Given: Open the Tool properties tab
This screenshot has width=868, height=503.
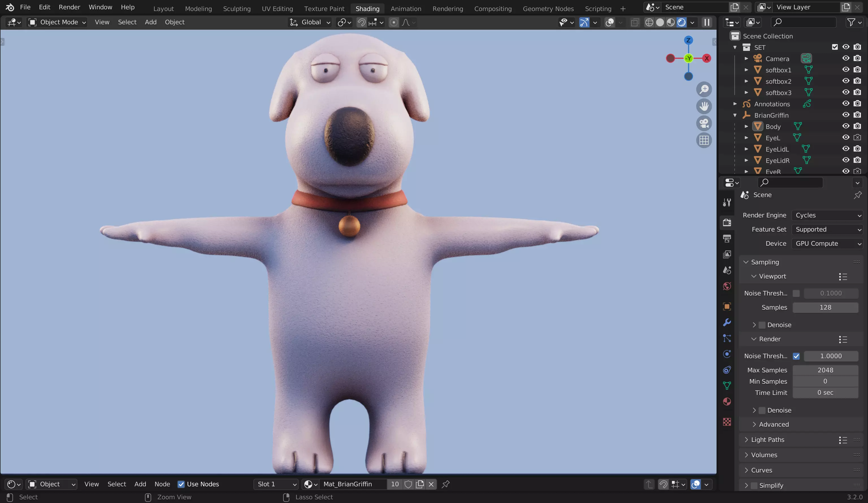Looking at the screenshot, I should (727, 202).
